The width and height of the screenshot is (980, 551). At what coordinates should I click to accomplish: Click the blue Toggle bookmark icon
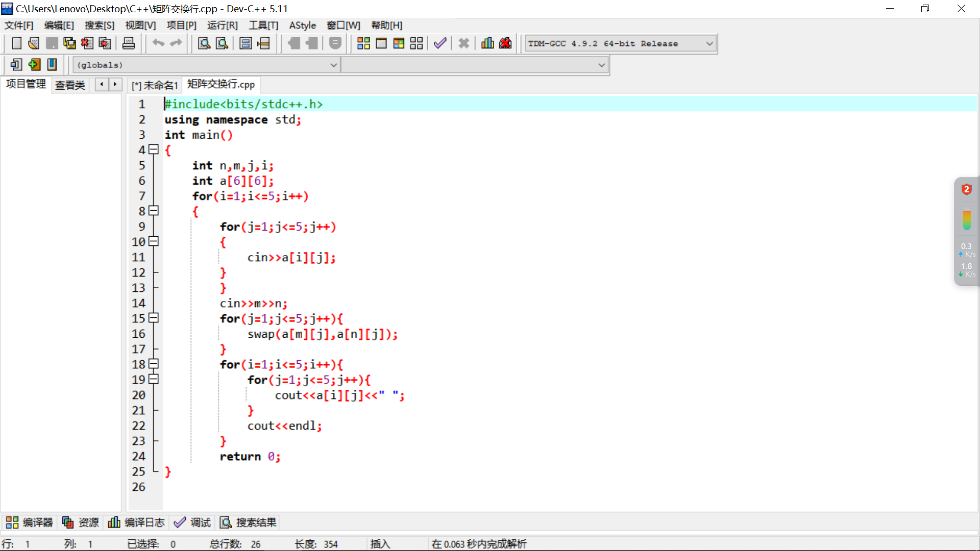pos(52,65)
